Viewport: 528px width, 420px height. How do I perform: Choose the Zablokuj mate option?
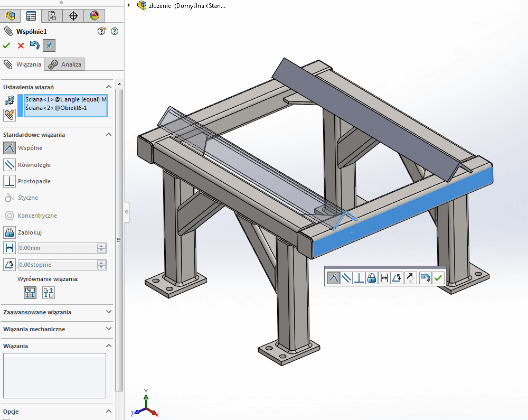tap(10, 232)
